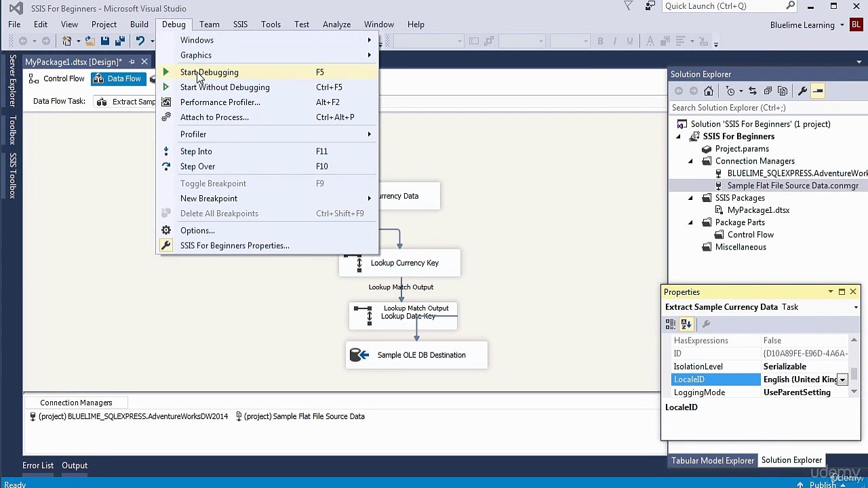The width and height of the screenshot is (868, 488).
Task: Click the Home icon in Solution Explorer
Action: 709,91
